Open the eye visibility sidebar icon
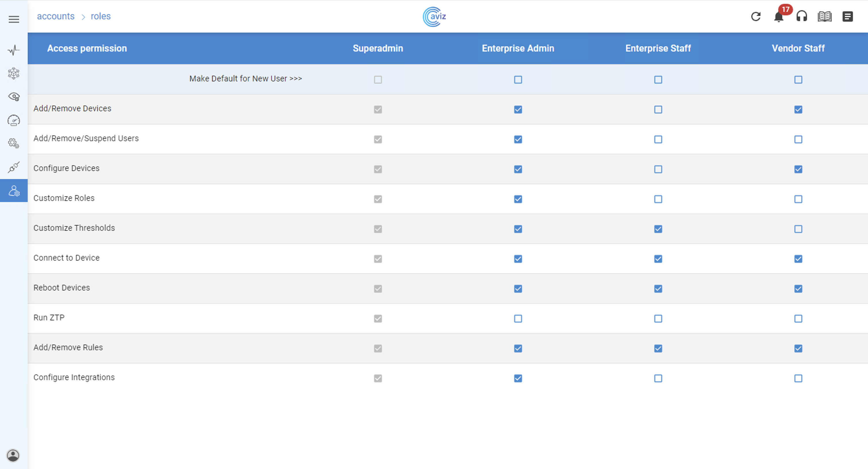This screenshot has width=868, height=469. [14, 97]
